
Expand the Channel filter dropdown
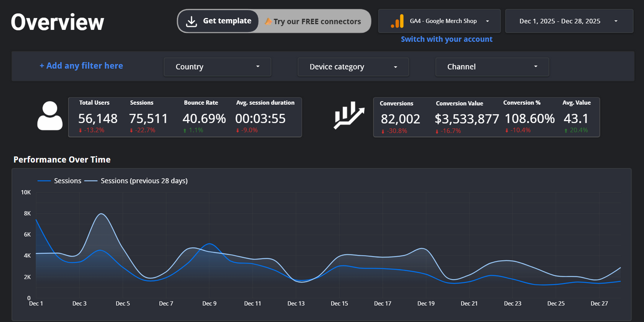pyautogui.click(x=492, y=66)
